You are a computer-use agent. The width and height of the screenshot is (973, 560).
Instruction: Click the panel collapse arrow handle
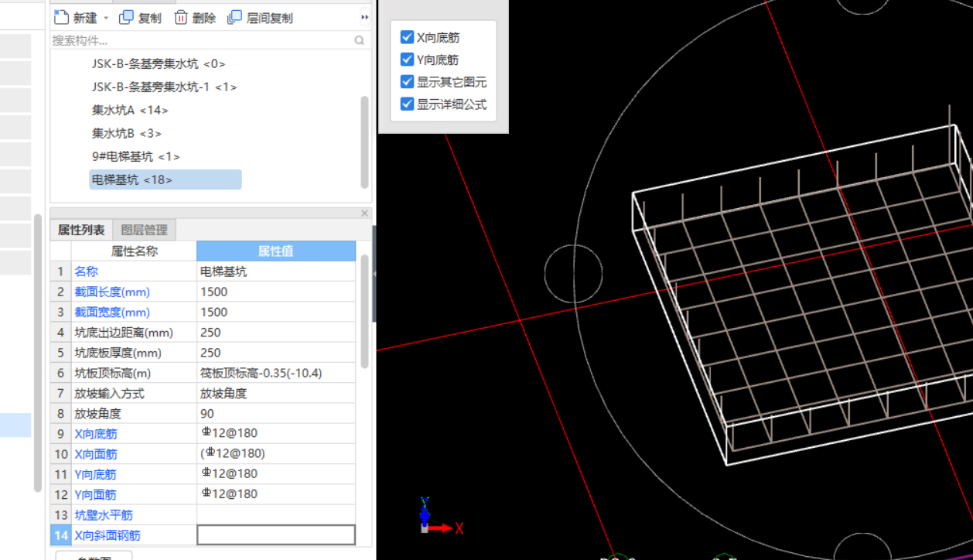[x=374, y=274]
